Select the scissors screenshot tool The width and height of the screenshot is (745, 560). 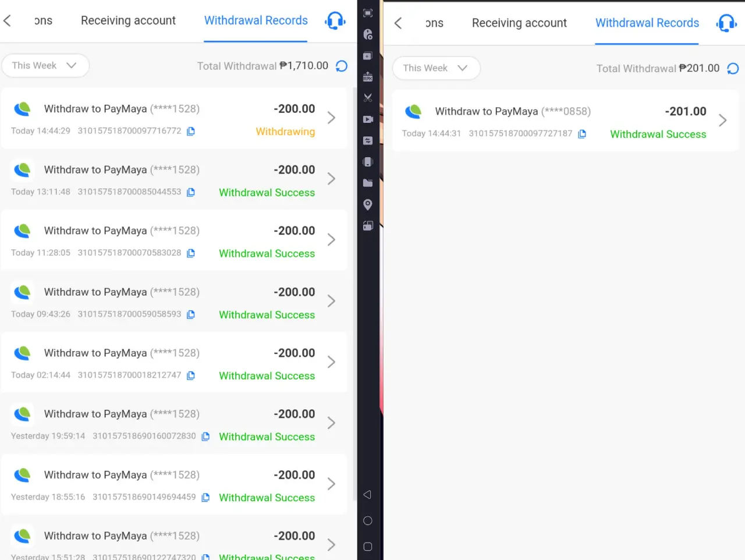368,98
